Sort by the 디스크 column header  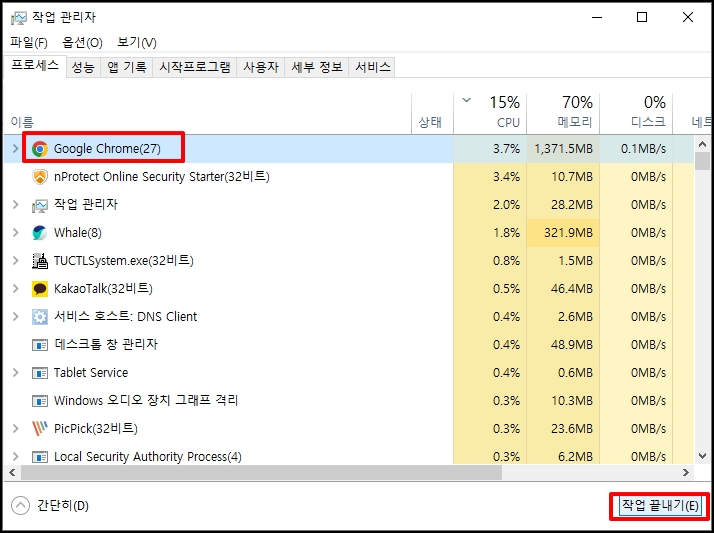coord(636,113)
